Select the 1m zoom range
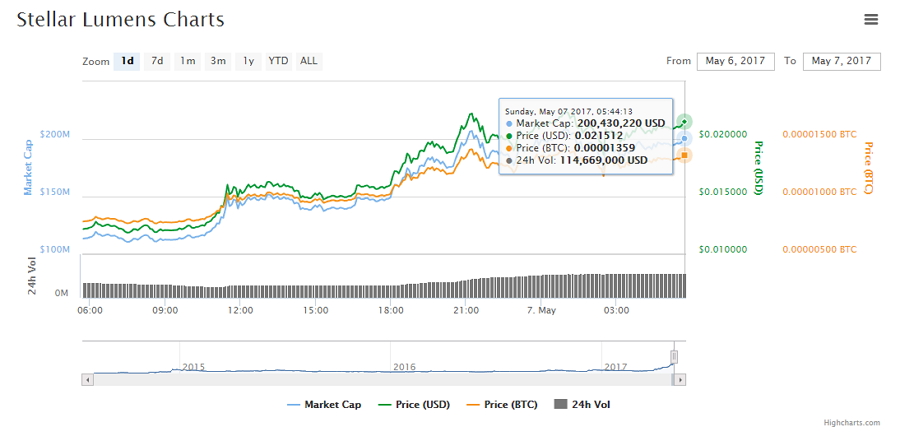This screenshot has height=436, width=900. (188, 61)
